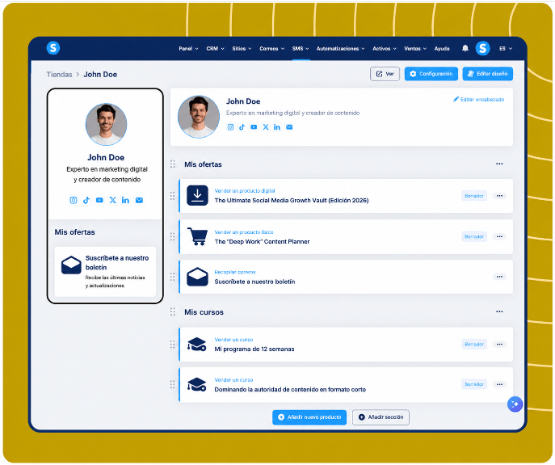Open the SMS menu
The height and width of the screenshot is (465, 555).
(301, 48)
